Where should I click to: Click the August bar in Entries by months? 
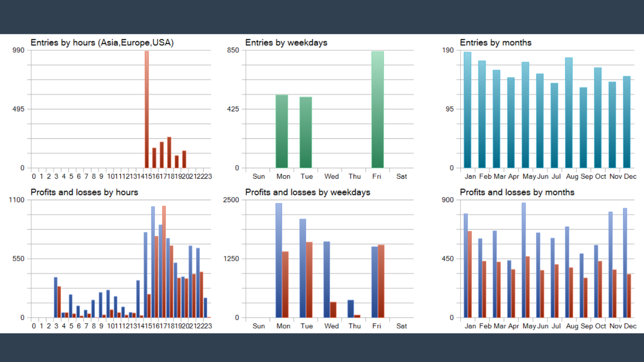[569, 113]
